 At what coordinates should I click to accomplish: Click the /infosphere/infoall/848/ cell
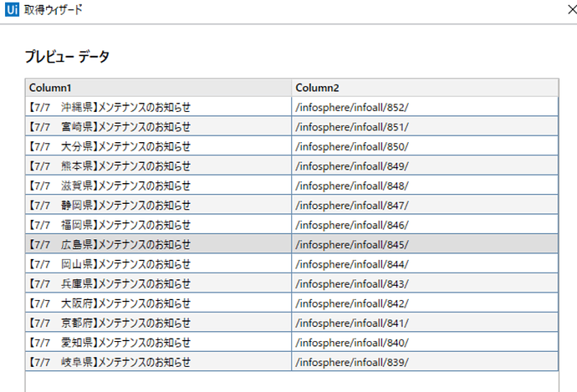click(x=425, y=186)
